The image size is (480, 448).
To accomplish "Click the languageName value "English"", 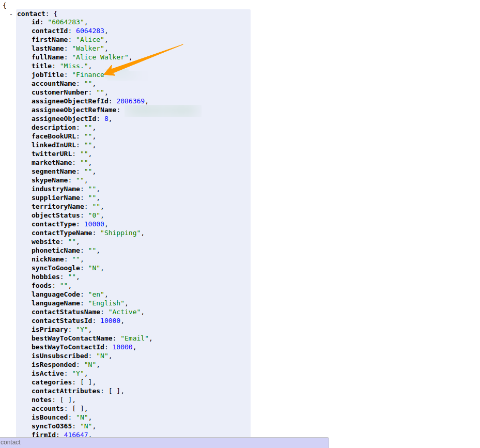I will pyautogui.click(x=106, y=303).
